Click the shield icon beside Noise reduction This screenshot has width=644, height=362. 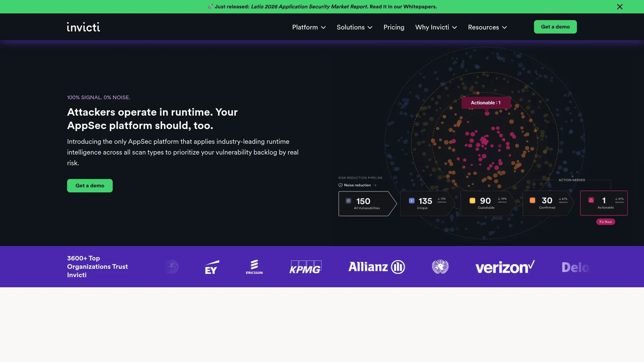click(340, 185)
